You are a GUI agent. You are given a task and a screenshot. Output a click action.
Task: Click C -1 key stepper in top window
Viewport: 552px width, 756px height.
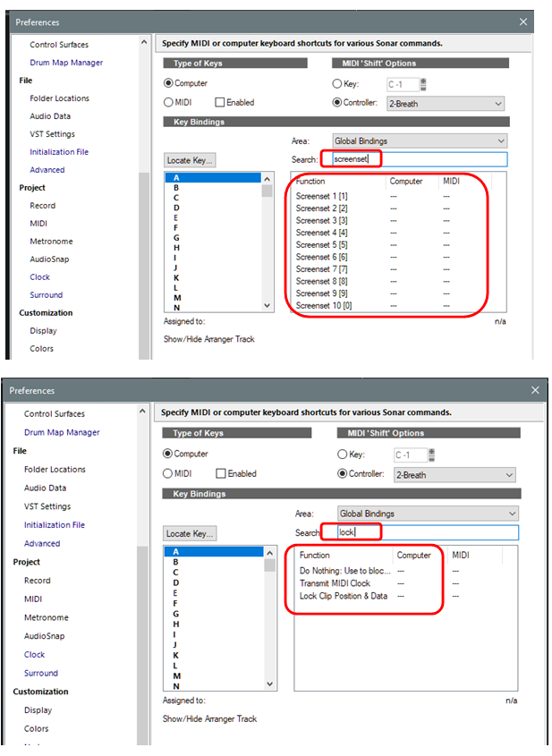423,84
